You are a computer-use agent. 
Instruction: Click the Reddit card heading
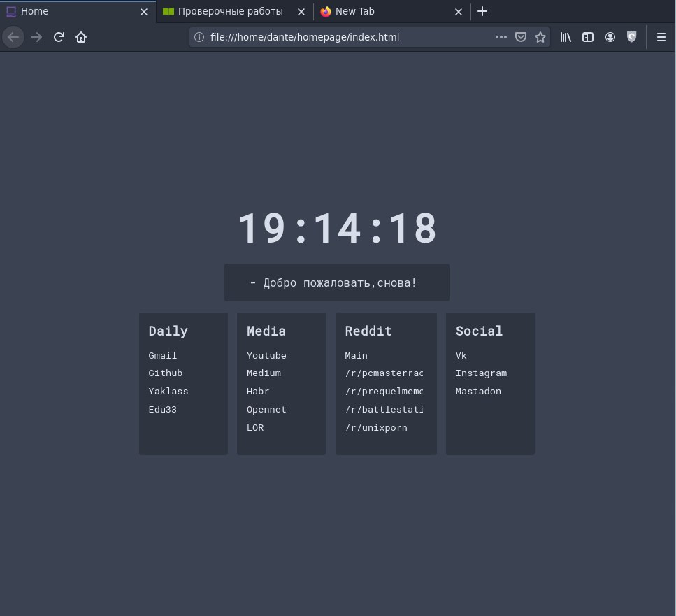(368, 331)
